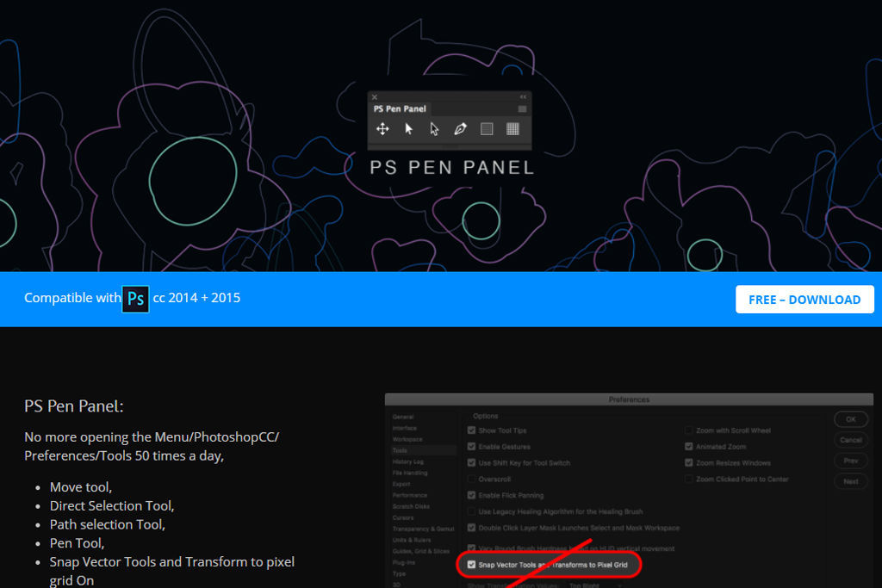Click the 'Move tool,' list item
Image resolution: width=882 pixels, height=588 pixels.
[x=80, y=486]
